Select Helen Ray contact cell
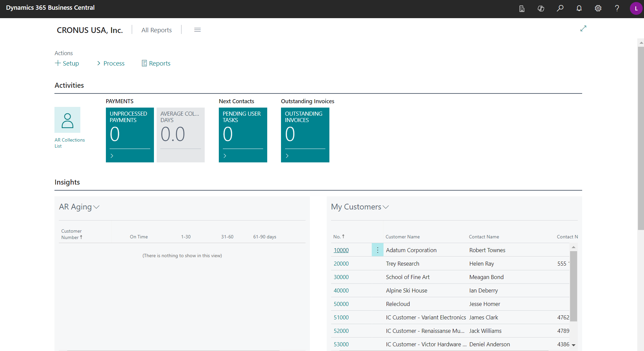 click(x=482, y=264)
